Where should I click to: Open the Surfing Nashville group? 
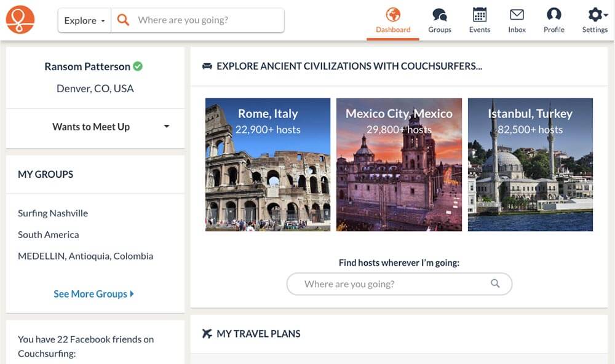point(53,213)
